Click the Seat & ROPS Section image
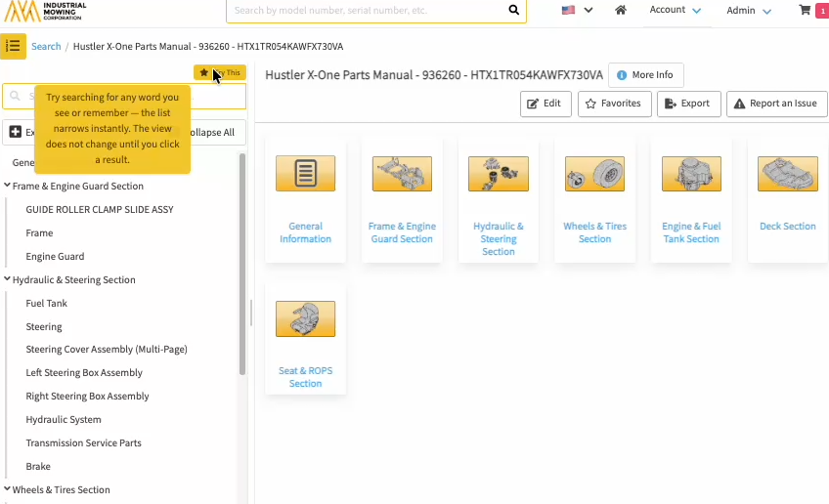829x504 pixels. [305, 319]
